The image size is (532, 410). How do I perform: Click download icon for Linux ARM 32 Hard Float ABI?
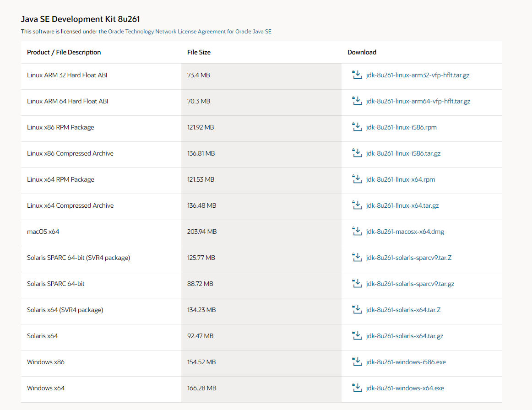pyautogui.click(x=357, y=75)
